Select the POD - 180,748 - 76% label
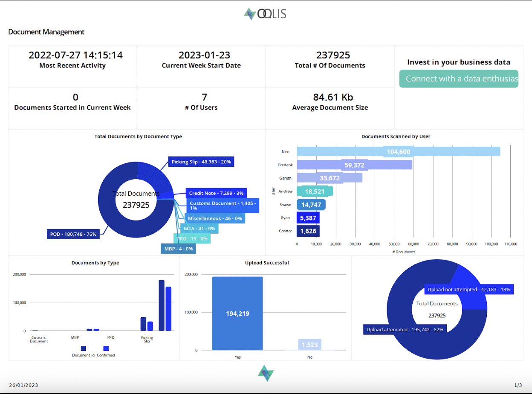 pos(72,234)
